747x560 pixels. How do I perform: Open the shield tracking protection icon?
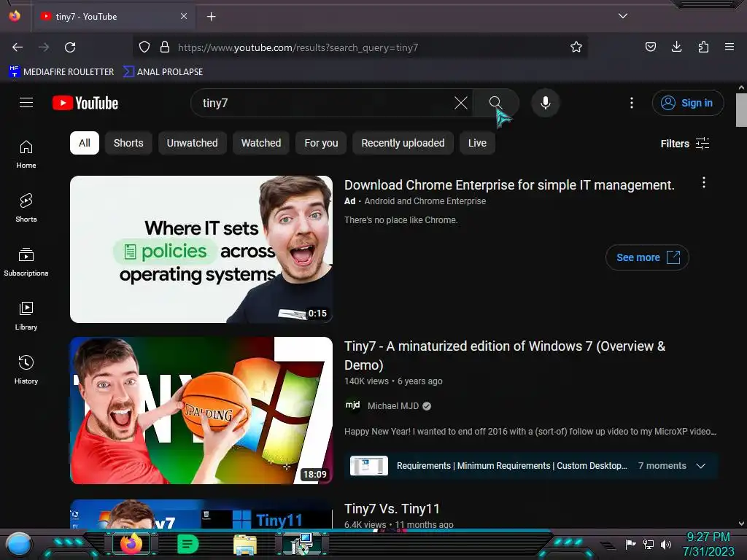pos(144,47)
